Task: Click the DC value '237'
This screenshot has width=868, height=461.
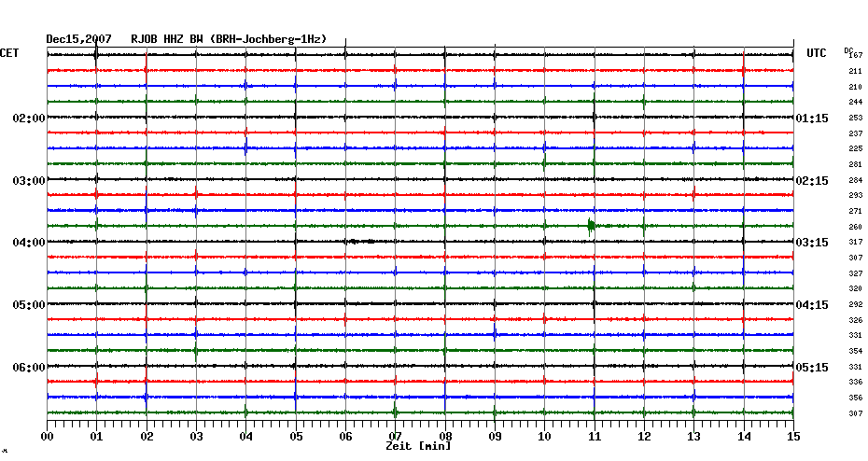Action: point(856,133)
